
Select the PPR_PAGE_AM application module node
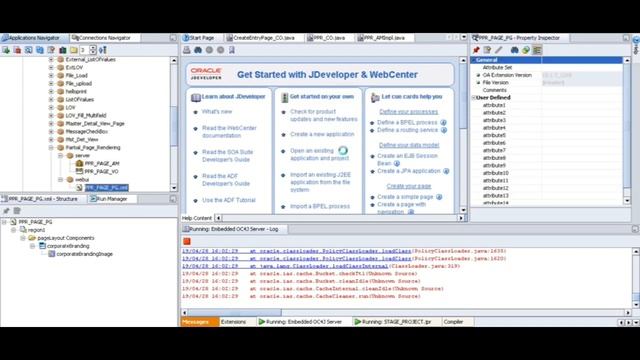tap(102, 163)
